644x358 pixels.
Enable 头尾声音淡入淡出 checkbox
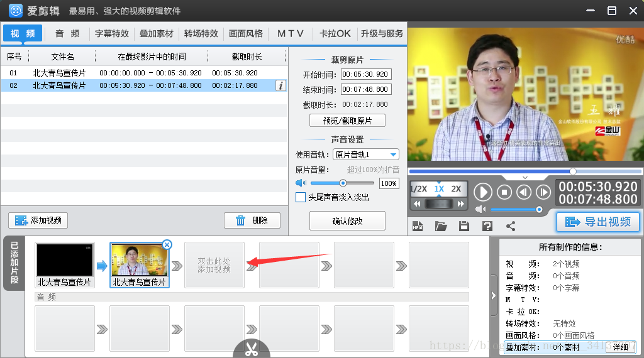pos(301,197)
